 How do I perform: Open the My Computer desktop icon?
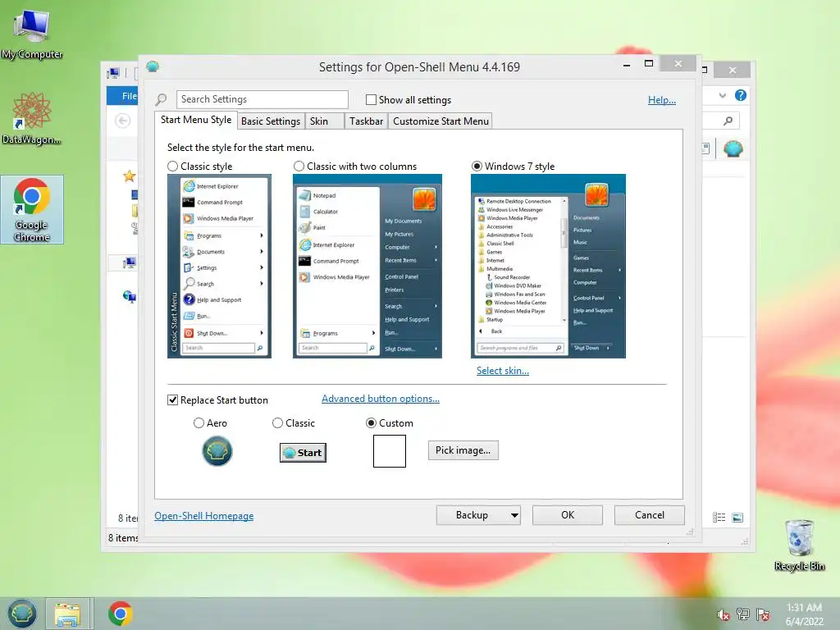click(x=32, y=33)
